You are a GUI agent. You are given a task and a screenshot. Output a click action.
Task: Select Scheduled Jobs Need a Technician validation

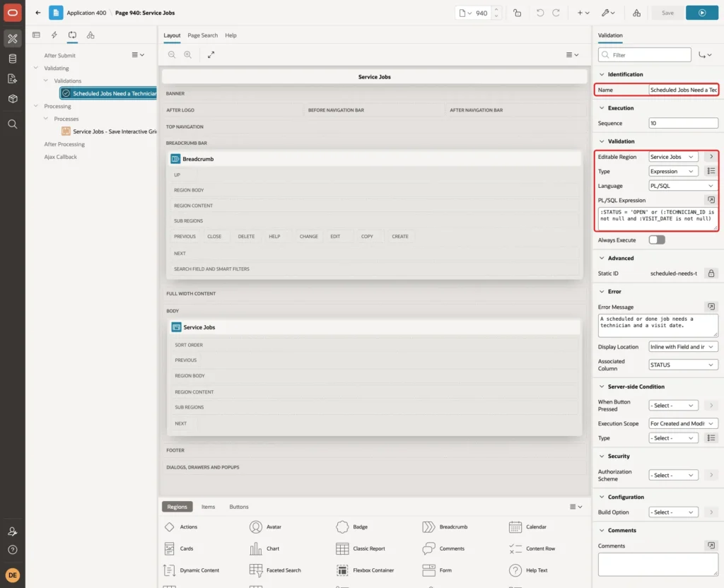[109, 93]
